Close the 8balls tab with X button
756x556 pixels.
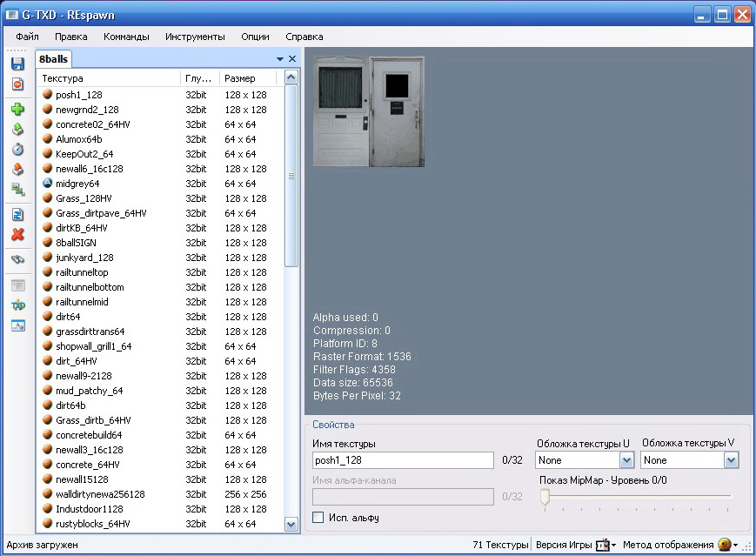(292, 59)
